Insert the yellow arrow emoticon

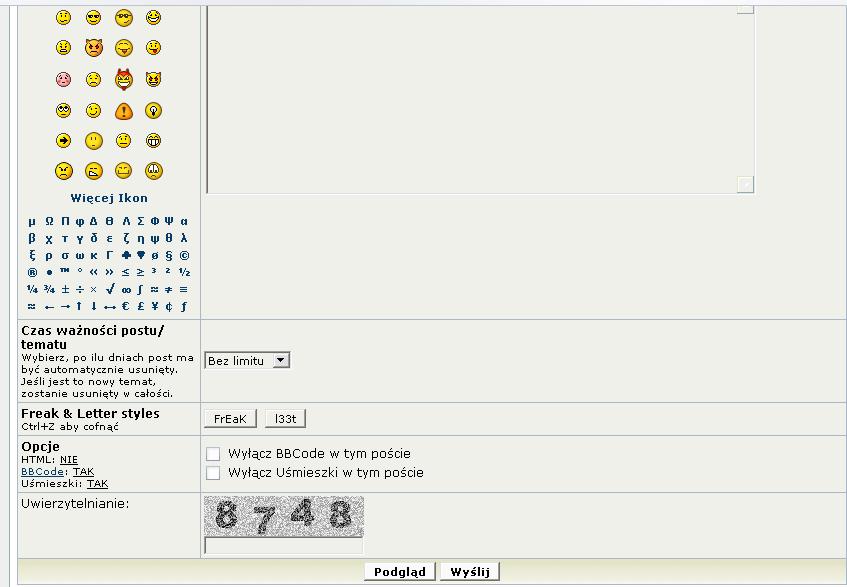[64, 140]
